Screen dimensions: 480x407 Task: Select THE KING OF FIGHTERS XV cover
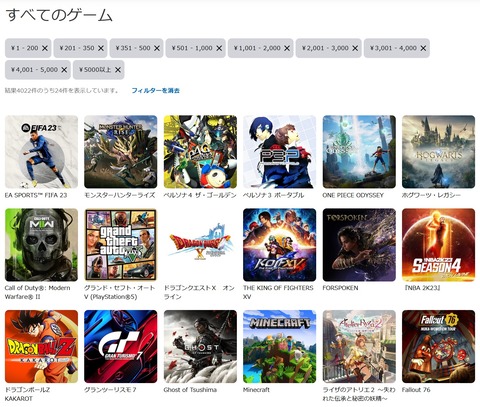(x=280, y=245)
